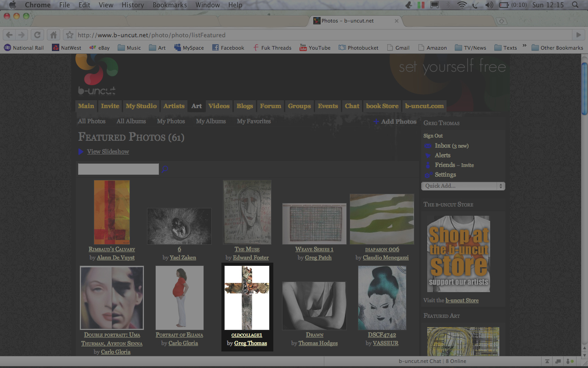The width and height of the screenshot is (588, 368).
Task: Open the Other Bookmarks folder
Action: pos(557,47)
